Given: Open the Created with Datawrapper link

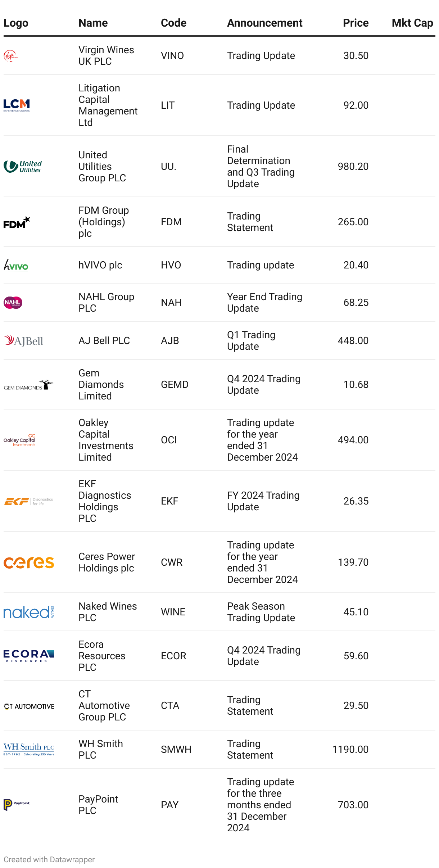Looking at the screenshot, I should click(x=49, y=859).
